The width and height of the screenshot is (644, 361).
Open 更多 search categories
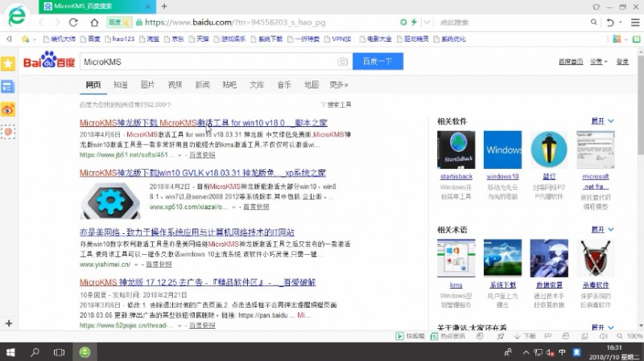click(338, 84)
